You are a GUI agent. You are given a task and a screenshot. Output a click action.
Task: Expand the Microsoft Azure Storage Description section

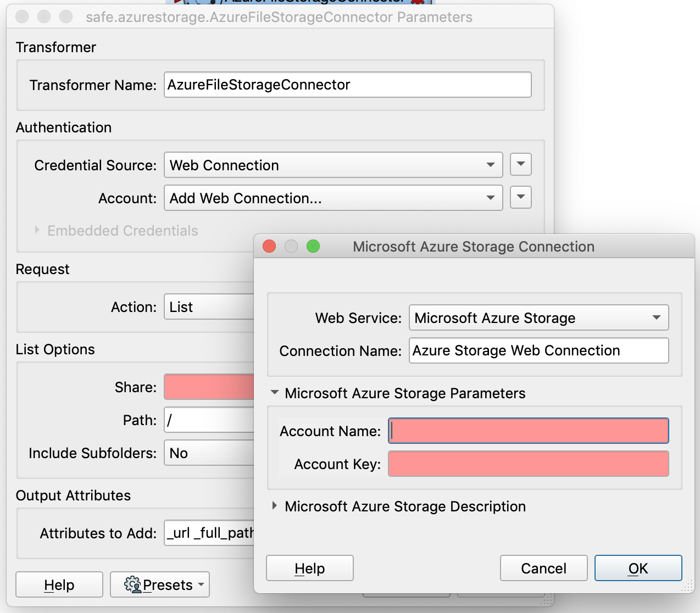(x=274, y=506)
